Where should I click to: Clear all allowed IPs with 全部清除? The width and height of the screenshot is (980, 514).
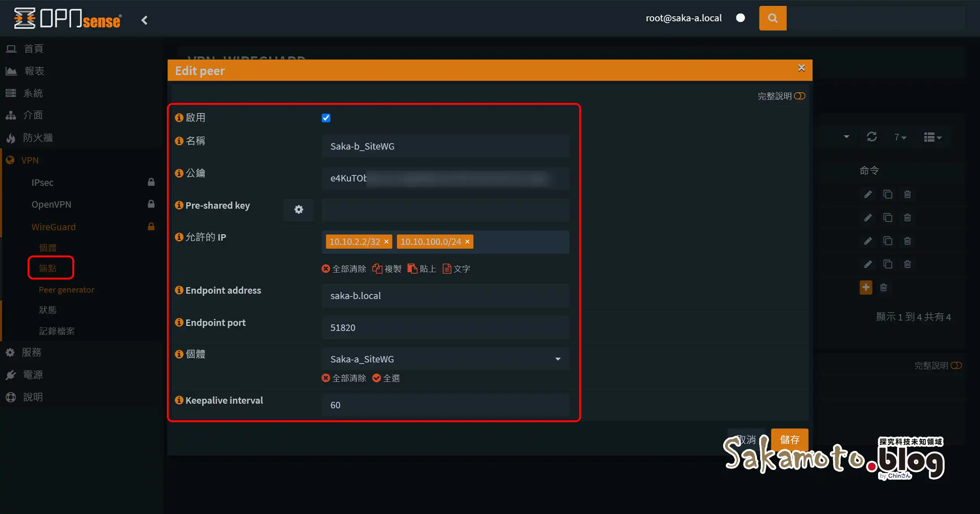344,268
